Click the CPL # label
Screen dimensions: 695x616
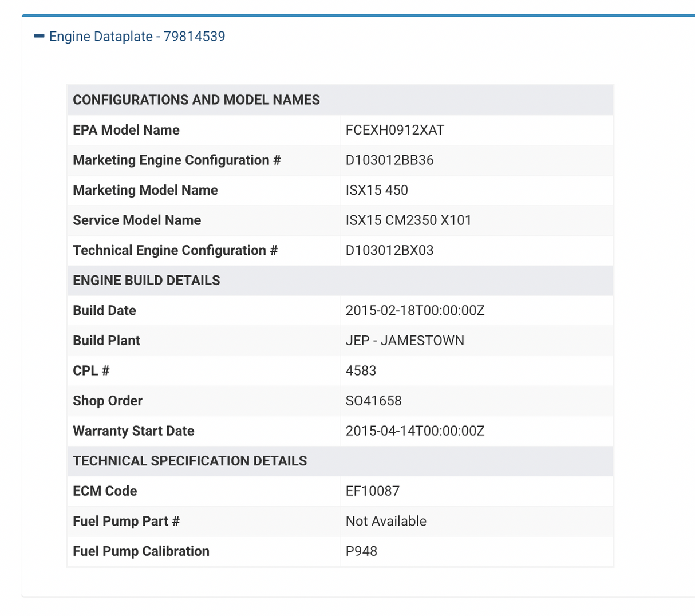coord(91,370)
